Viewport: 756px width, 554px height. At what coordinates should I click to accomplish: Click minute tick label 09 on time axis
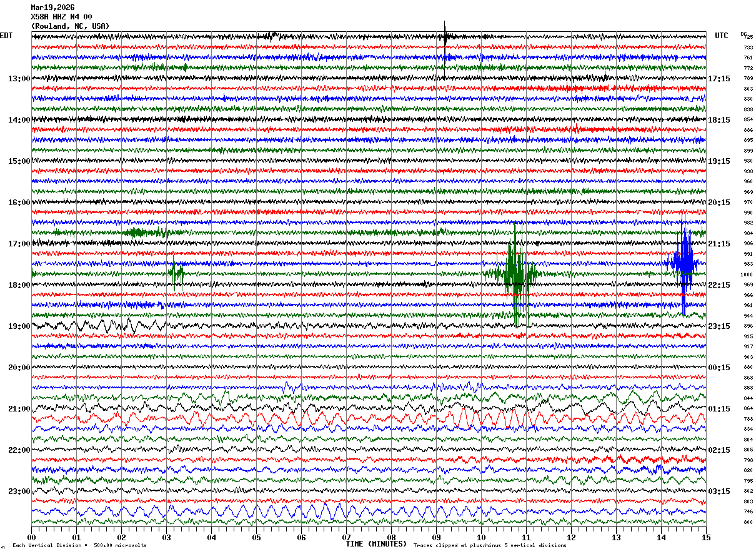[x=436, y=537]
